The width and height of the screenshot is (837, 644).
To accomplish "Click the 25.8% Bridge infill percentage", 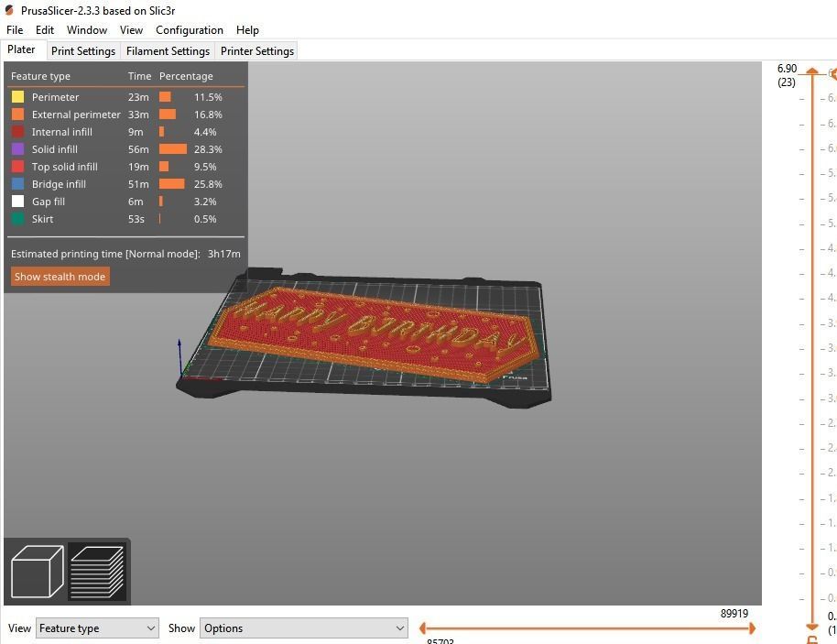I will click(208, 184).
